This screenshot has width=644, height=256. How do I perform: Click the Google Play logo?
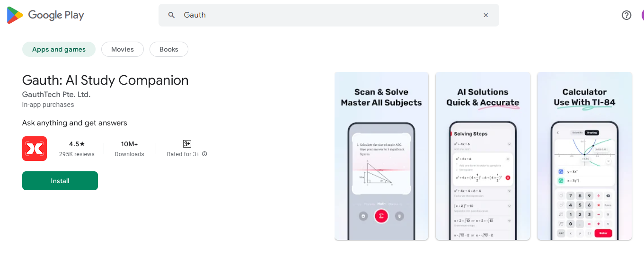(45, 15)
